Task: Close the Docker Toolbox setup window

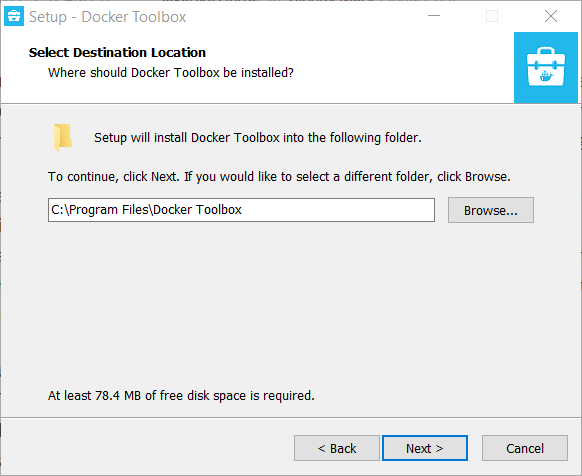Action: click(550, 16)
